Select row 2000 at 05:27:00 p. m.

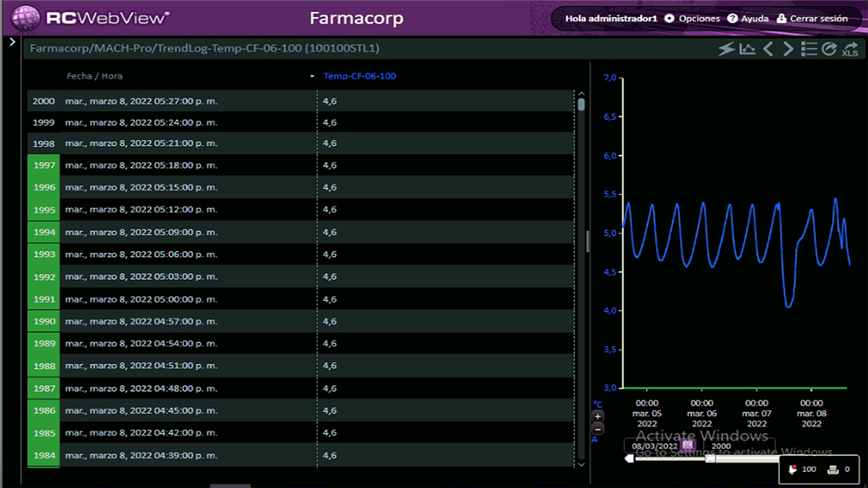[301, 101]
